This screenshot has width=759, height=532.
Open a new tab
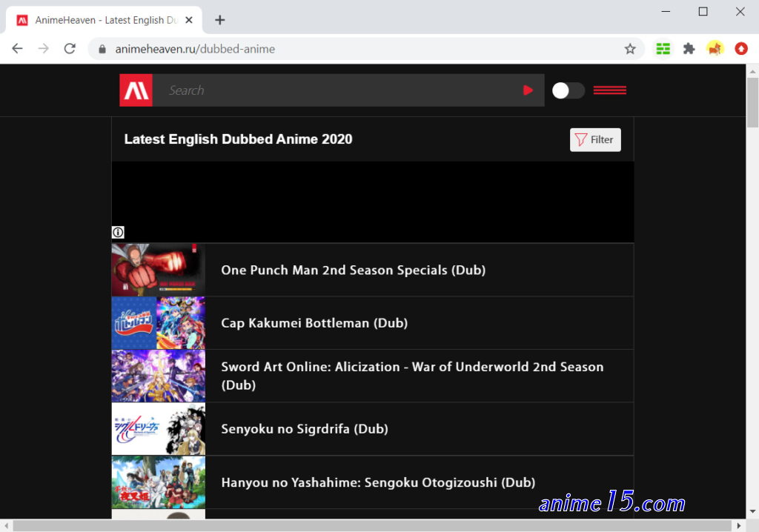click(x=219, y=20)
